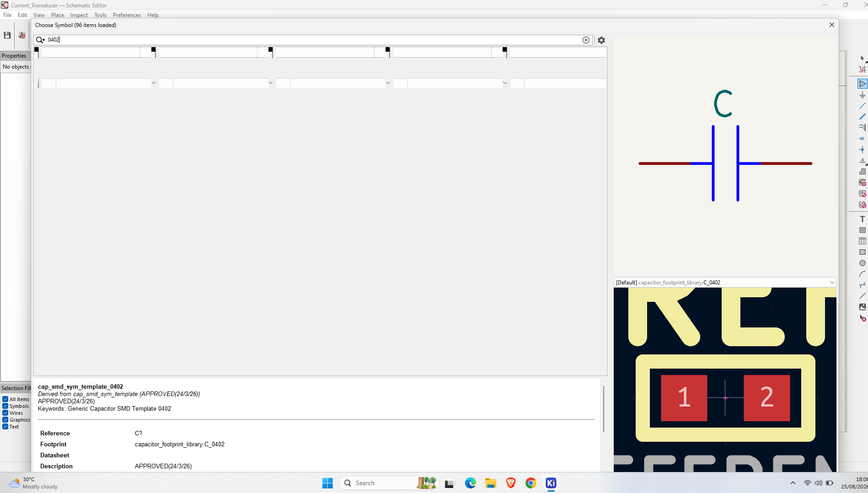Viewport: 868px width, 493px height.
Task: Toggle the Wires filter checkbox
Action: [x=5, y=413]
